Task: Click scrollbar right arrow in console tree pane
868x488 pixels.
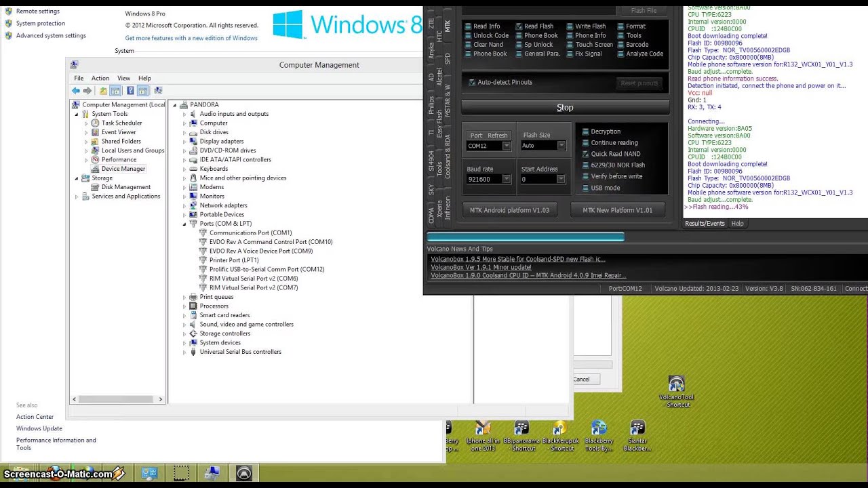Action: [161, 399]
